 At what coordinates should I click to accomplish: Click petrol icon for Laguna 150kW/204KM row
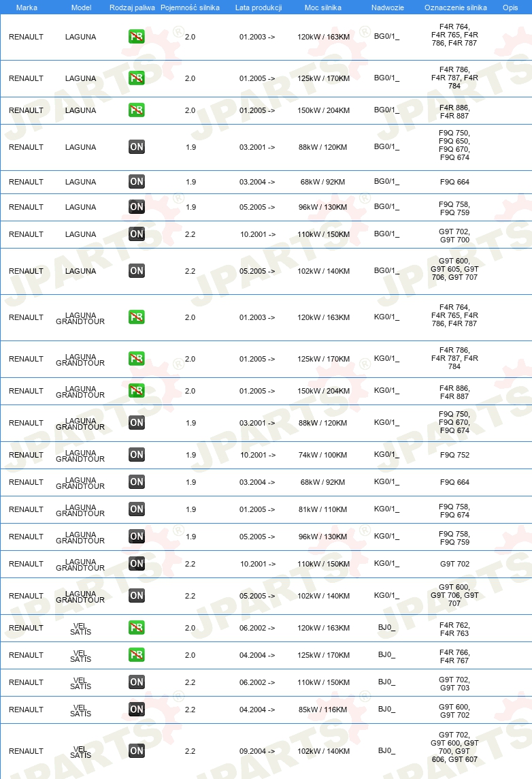(137, 110)
